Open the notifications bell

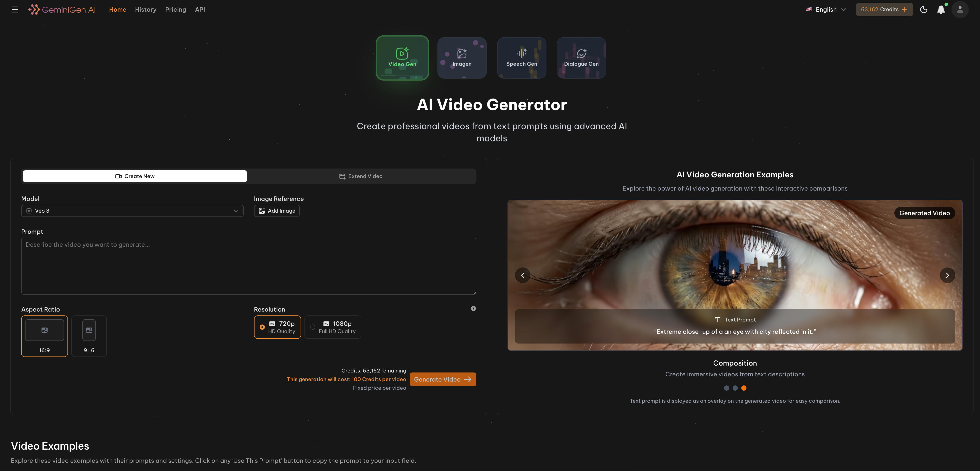click(941, 10)
